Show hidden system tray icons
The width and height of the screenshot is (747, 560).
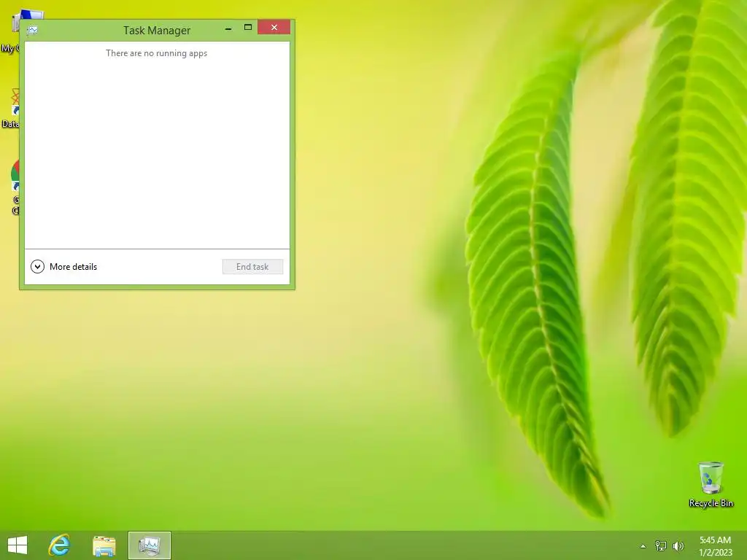coord(643,546)
